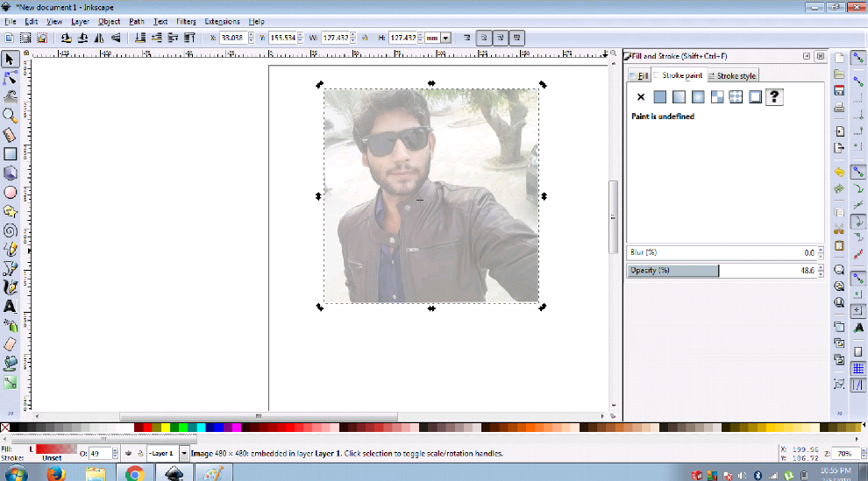
Task: Click the Save document icon
Action: [x=839, y=91]
